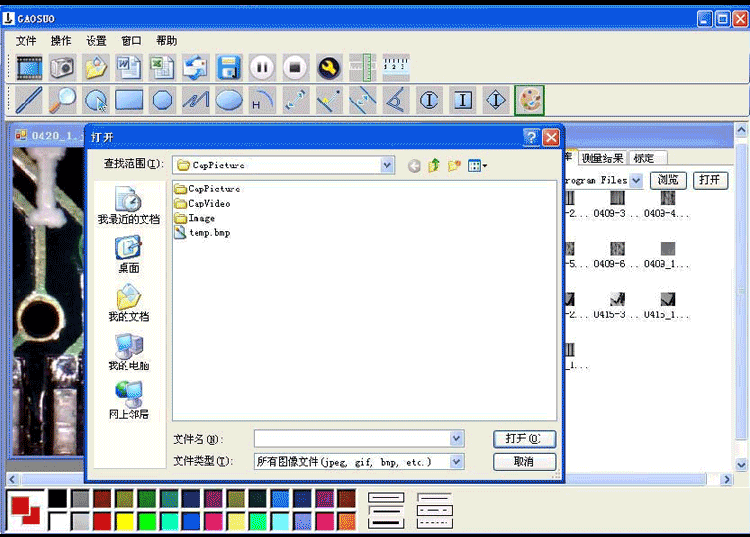Screen dimensions: 750x537
Task: Open the 窗口 menu
Action: point(131,41)
